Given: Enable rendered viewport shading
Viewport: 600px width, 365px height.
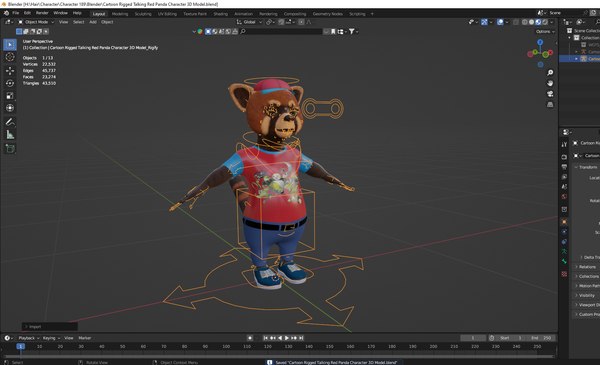Looking at the screenshot, I should (x=545, y=22).
